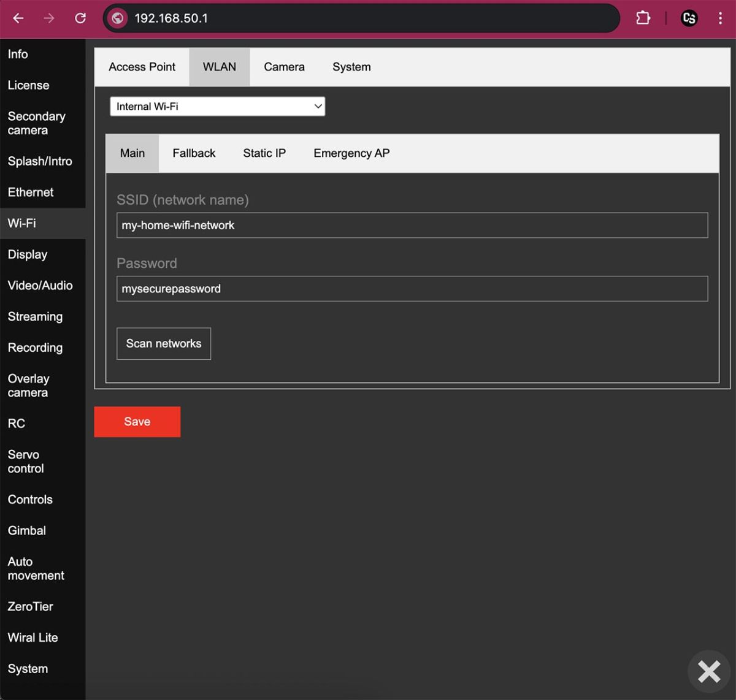Open ZeroTier settings from the sidebar
Screen dimensions: 736x700
tap(30, 606)
